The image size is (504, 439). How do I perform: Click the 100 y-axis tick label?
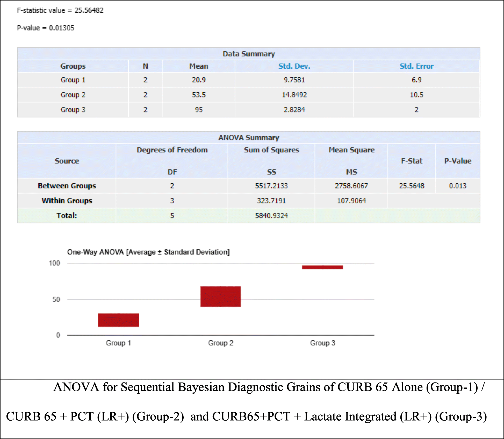tap(54, 263)
